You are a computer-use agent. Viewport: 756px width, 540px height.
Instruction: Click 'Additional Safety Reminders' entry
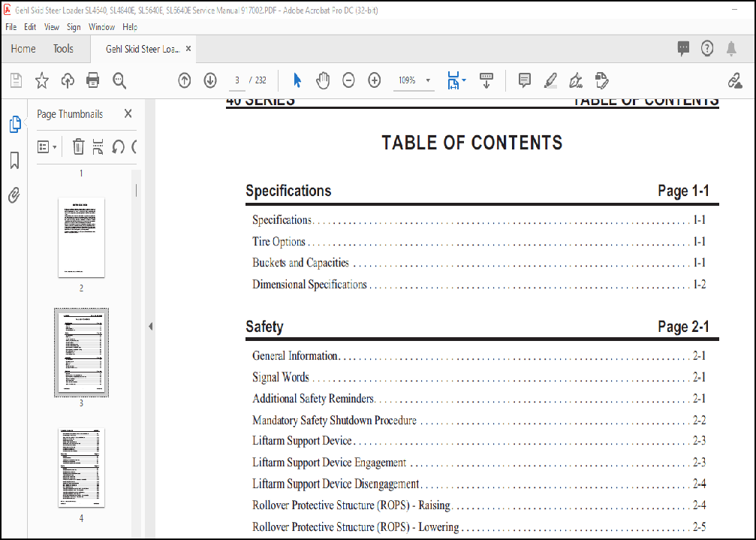coord(313,399)
